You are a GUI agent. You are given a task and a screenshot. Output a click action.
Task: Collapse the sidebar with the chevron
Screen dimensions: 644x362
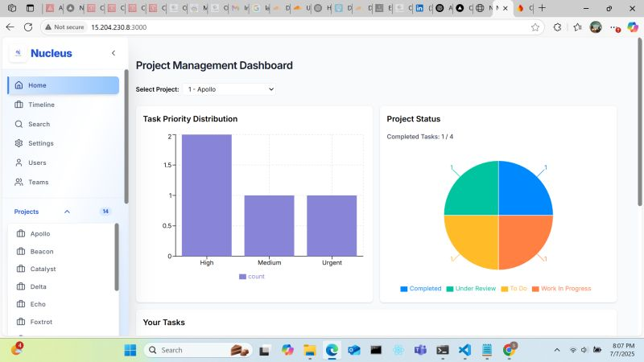pyautogui.click(x=114, y=53)
